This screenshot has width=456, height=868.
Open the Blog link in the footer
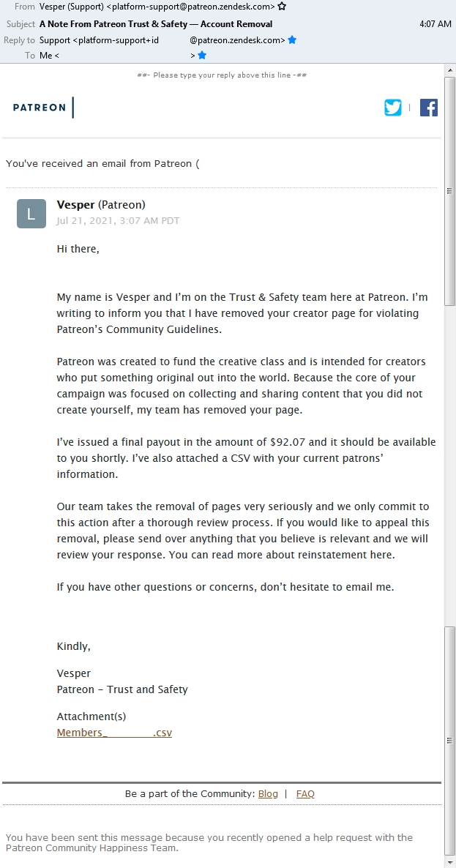pos(268,794)
